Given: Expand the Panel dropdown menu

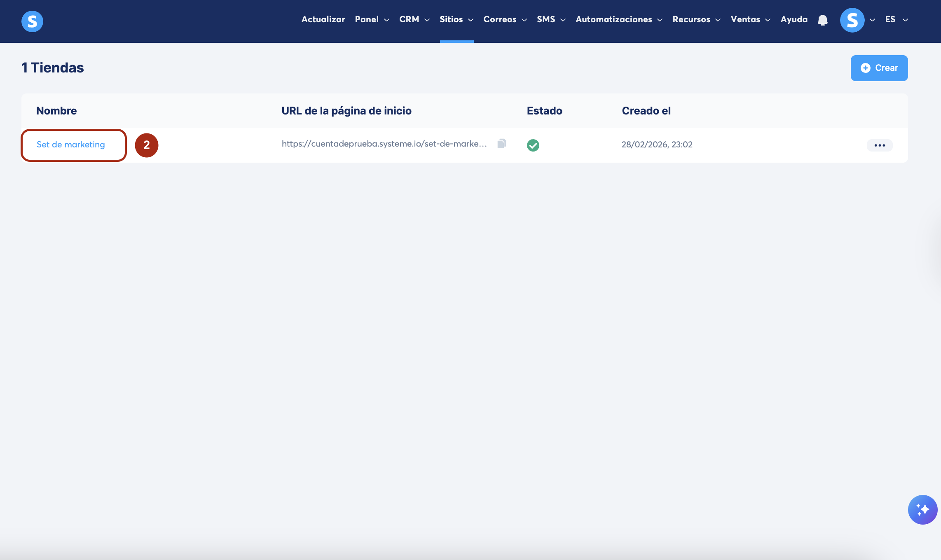Looking at the screenshot, I should point(372,19).
